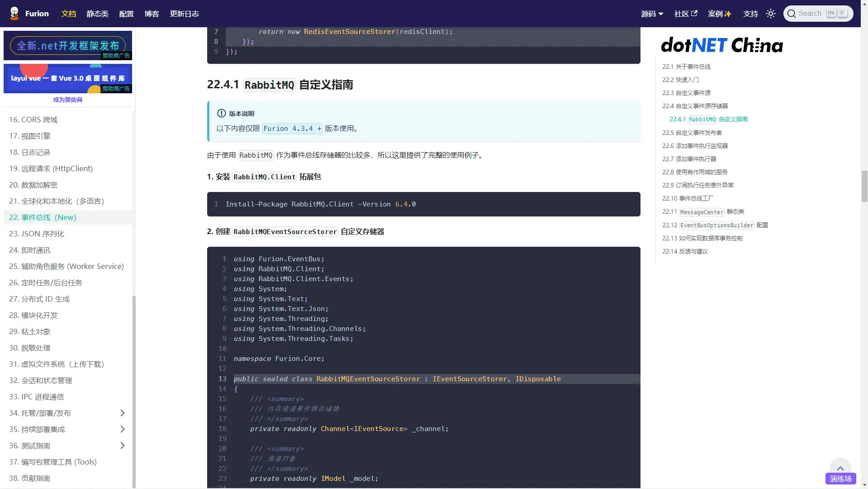Image resolution: width=868 pixels, height=489 pixels.
Task: Open sidebar item 37. 编写包管理工具 (Tools)
Action: tap(68, 462)
